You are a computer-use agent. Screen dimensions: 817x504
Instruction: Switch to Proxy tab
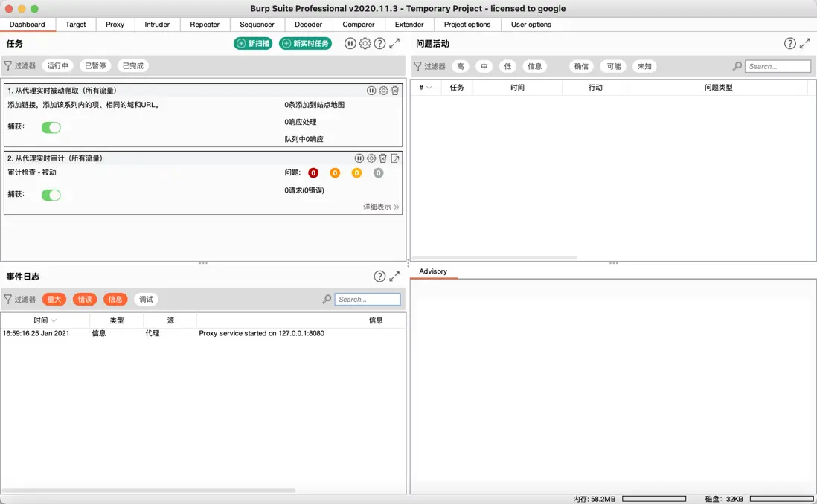tap(115, 25)
